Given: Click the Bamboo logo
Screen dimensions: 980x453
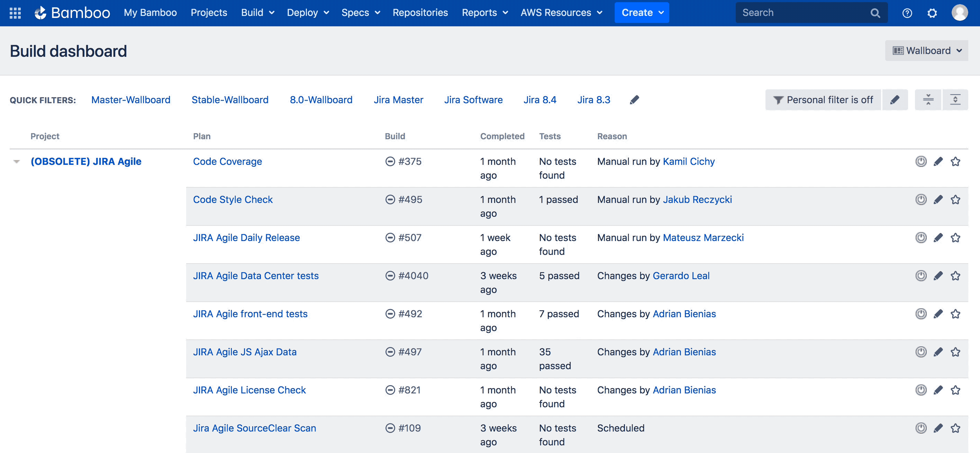Looking at the screenshot, I should [x=72, y=13].
